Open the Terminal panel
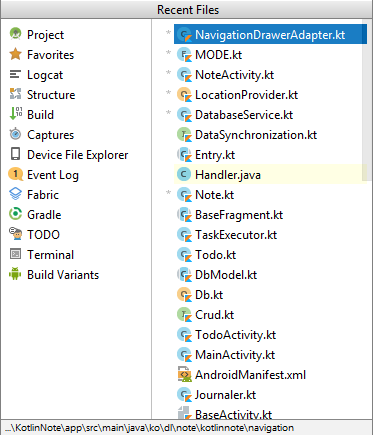 coord(50,255)
